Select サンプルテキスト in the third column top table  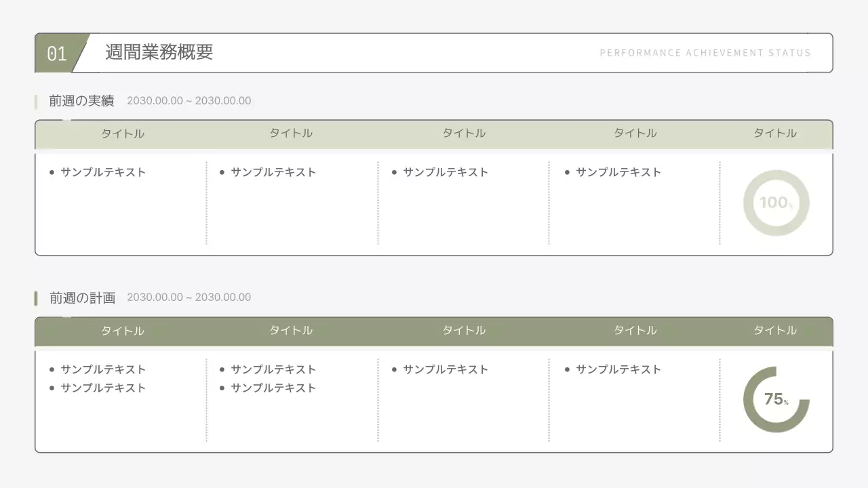(444, 172)
